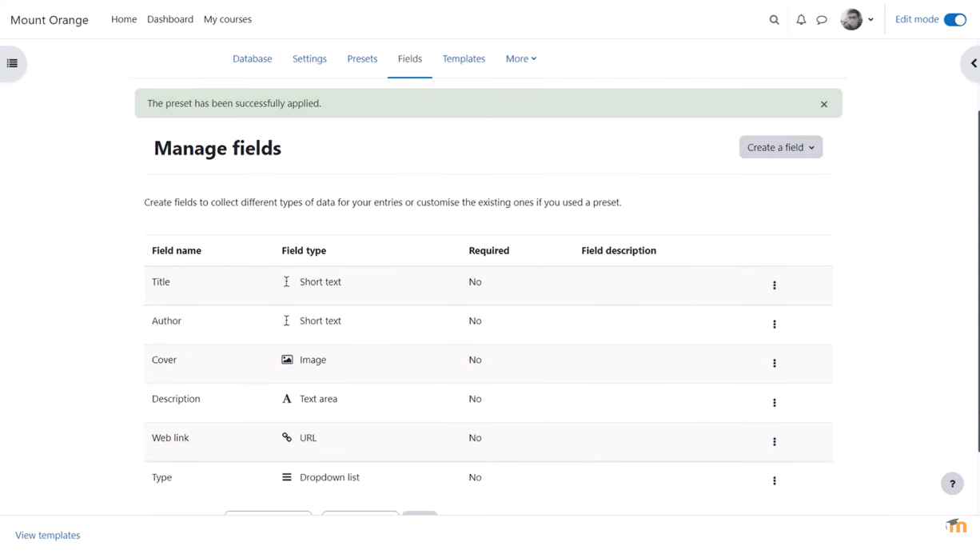Viewport: 980px width, 554px height.
Task: Dismiss the preset applied notification
Action: pos(823,104)
